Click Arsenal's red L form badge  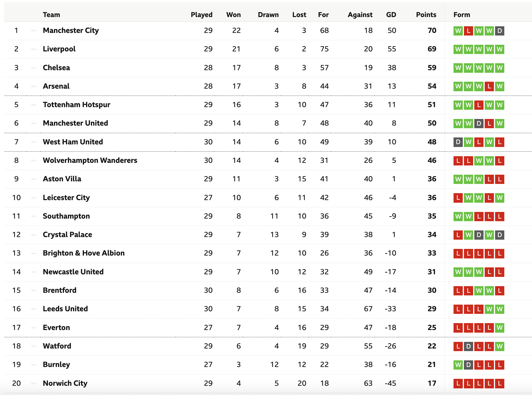pos(489,86)
